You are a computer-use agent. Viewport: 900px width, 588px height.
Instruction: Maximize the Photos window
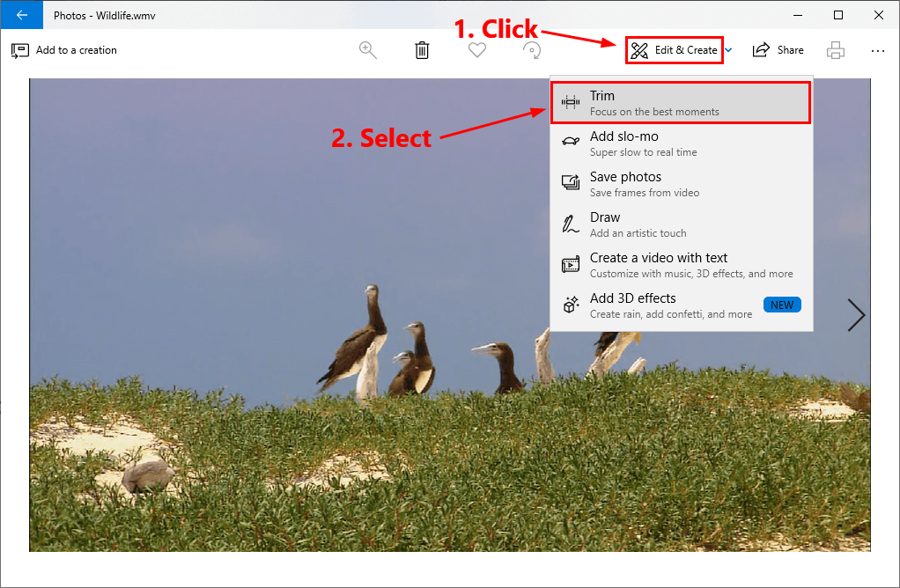point(838,15)
